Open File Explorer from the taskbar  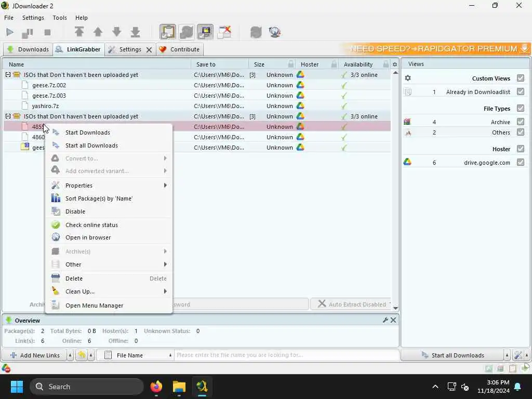coord(179,387)
